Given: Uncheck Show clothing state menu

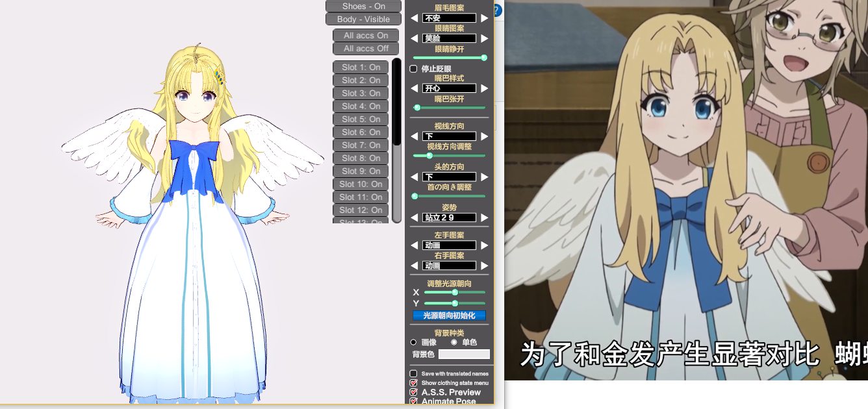Looking at the screenshot, I should (413, 383).
